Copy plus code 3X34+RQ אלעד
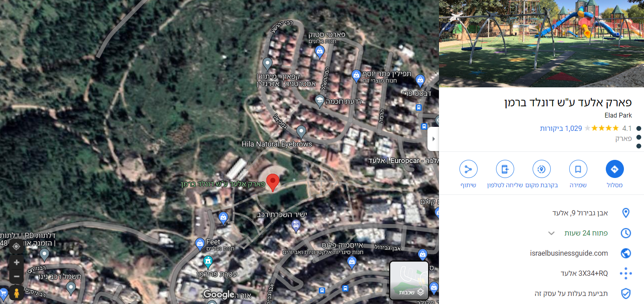 click(584, 273)
